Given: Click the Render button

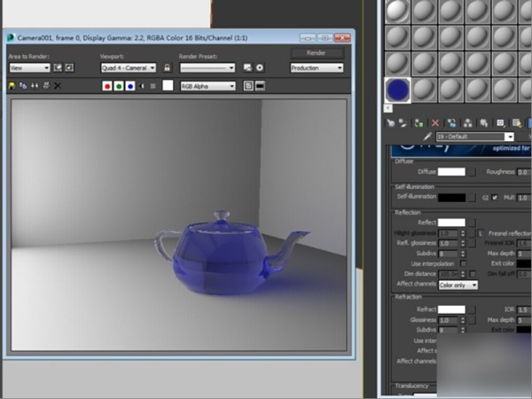Looking at the screenshot, I should (317, 52).
